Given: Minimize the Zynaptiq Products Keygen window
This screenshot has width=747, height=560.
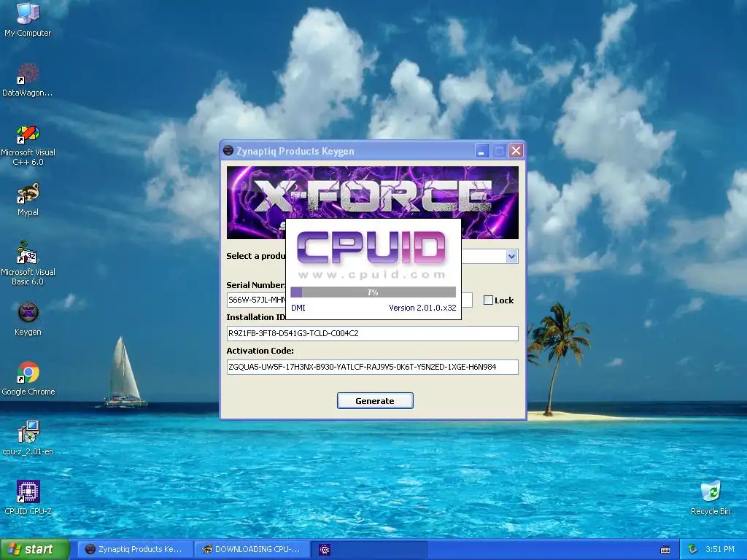Looking at the screenshot, I should coord(482,151).
